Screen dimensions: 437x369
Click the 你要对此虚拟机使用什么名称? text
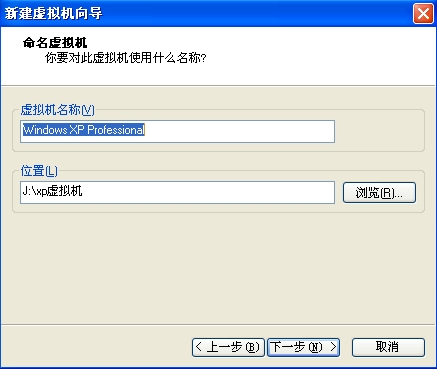coord(126,58)
